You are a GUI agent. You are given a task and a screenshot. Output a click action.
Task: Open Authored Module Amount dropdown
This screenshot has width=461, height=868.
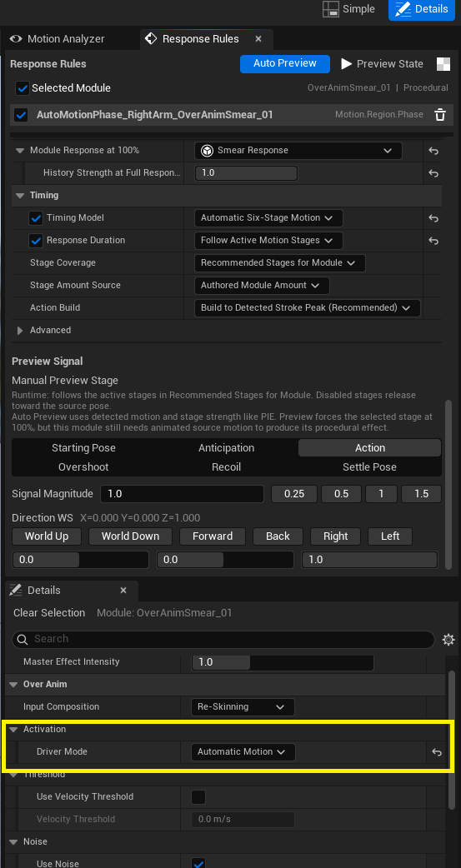pyautogui.click(x=262, y=286)
